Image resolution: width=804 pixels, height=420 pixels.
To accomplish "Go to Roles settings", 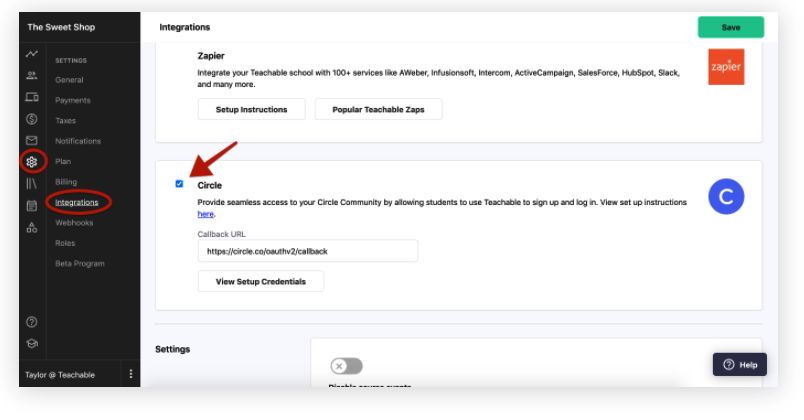I will click(65, 243).
